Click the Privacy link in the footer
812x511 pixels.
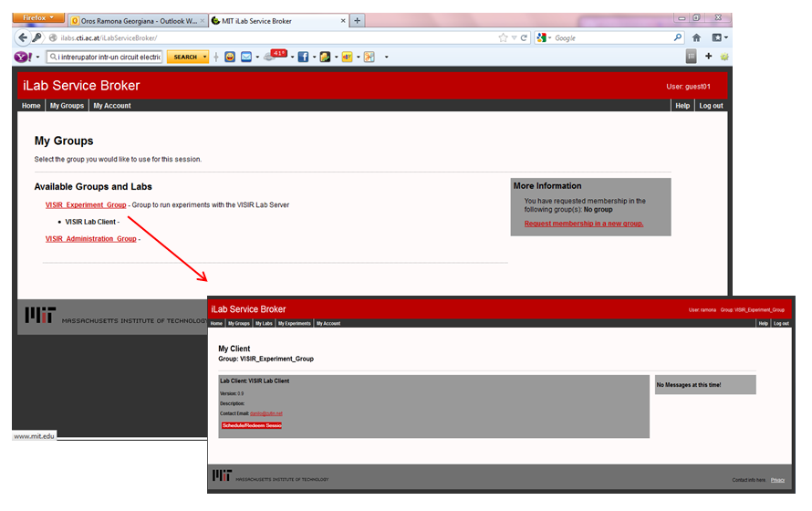pyautogui.click(x=777, y=481)
